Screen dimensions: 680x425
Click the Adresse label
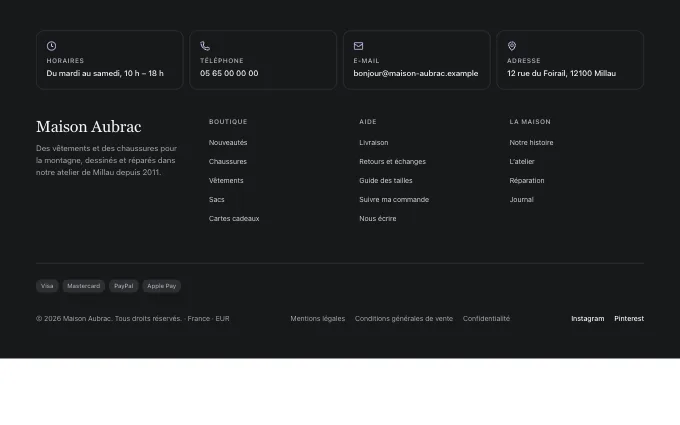click(523, 61)
